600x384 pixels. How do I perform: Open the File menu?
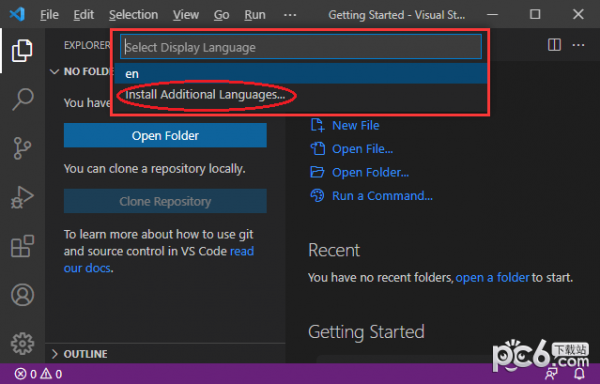coord(49,15)
